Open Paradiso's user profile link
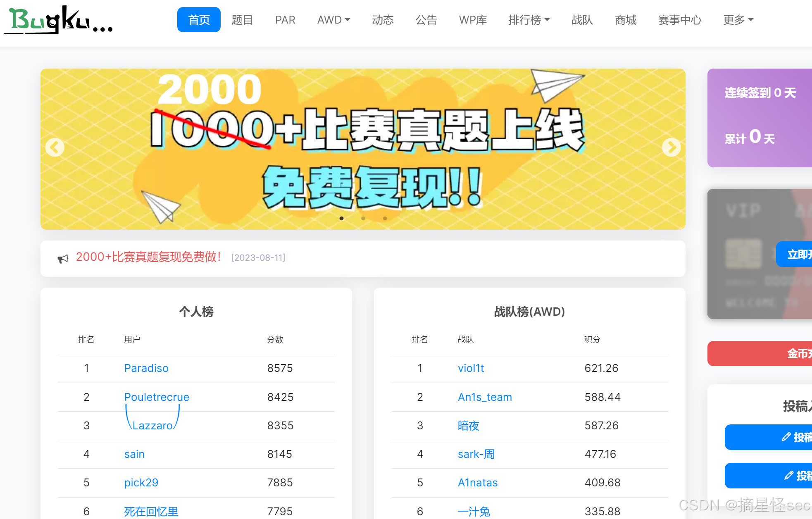812x519 pixels. coord(146,368)
